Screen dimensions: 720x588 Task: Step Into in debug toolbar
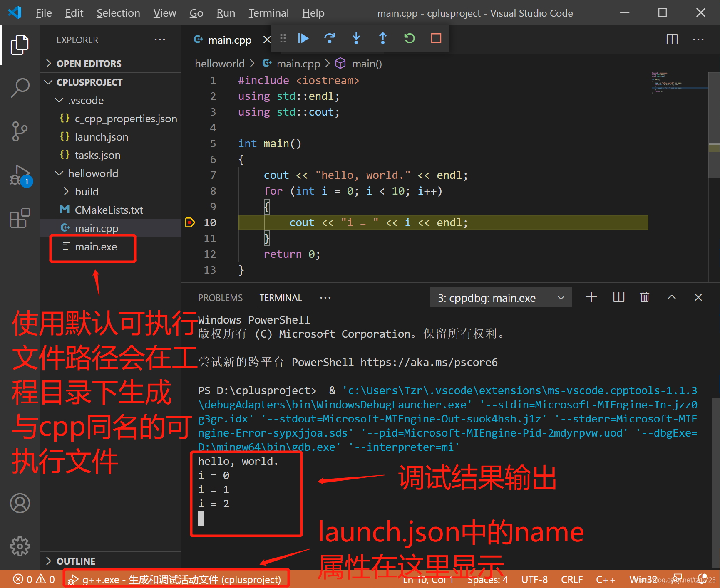356,39
